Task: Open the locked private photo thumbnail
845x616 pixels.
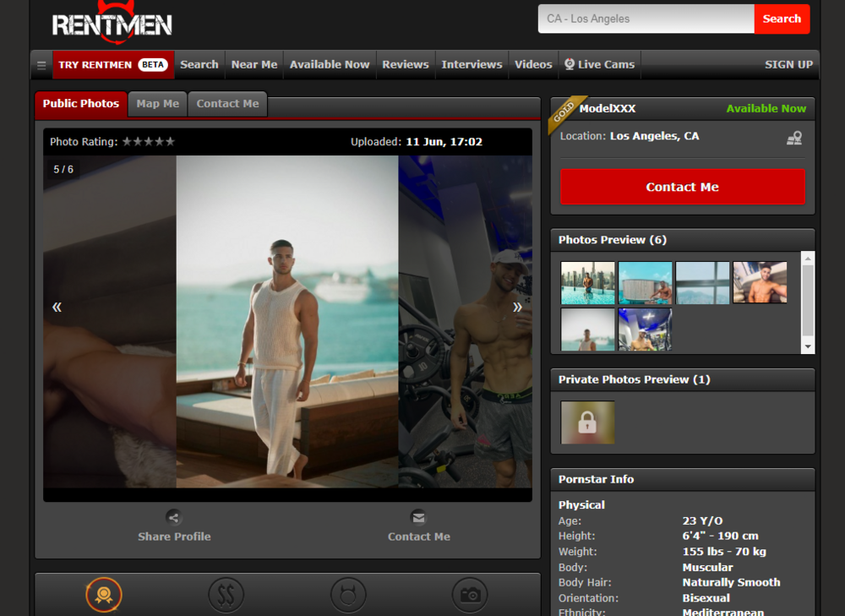Action: click(x=587, y=422)
